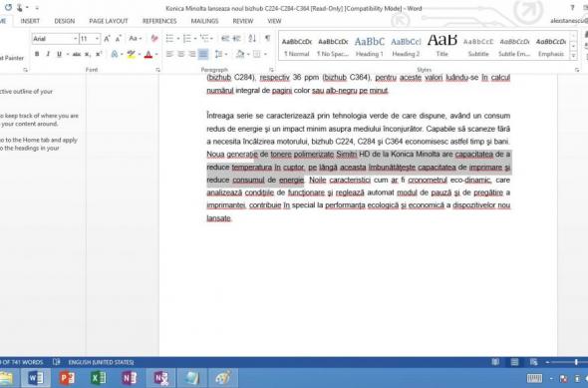
Task: Increase indent of paragraph
Action: (236, 38)
